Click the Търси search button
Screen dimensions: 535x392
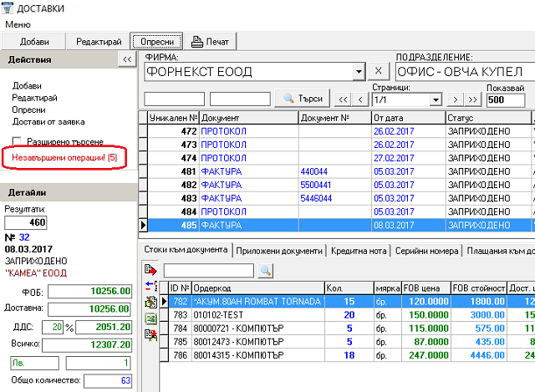[x=303, y=99]
